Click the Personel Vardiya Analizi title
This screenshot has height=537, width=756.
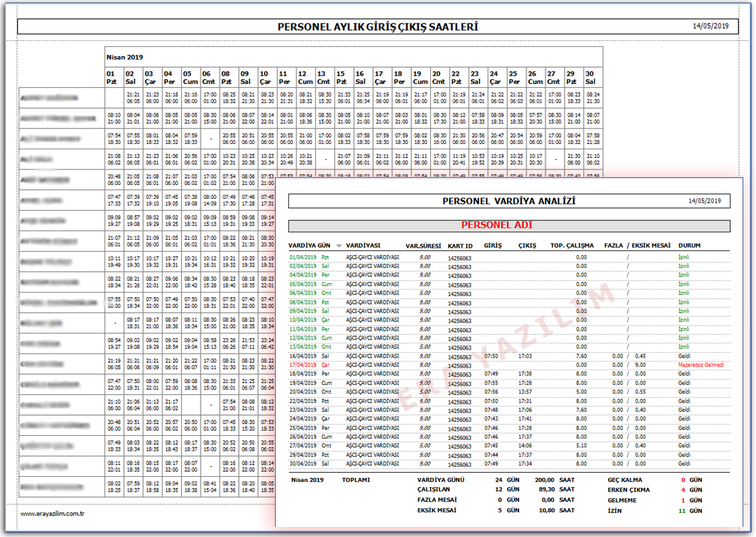pos(509,201)
